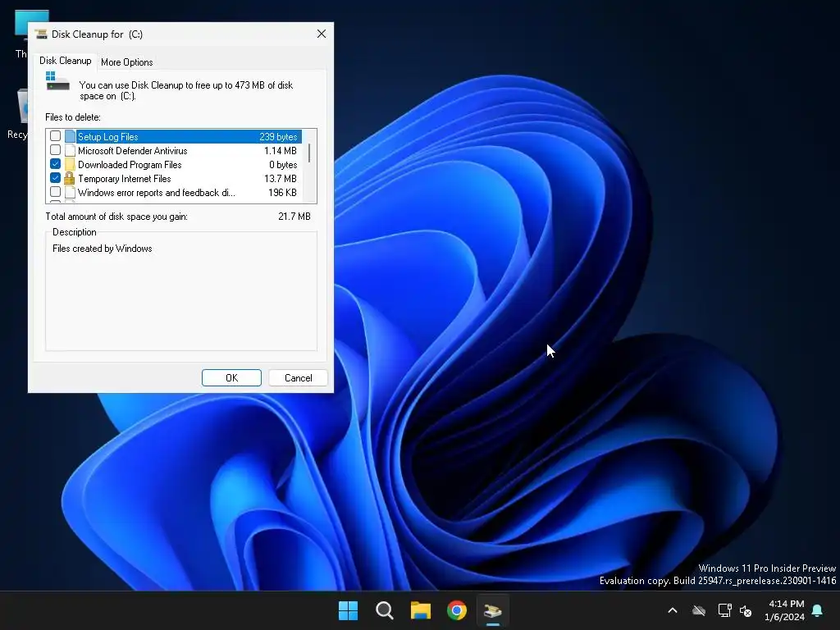Open the notifications bell
The height and width of the screenshot is (630, 840).
point(818,610)
